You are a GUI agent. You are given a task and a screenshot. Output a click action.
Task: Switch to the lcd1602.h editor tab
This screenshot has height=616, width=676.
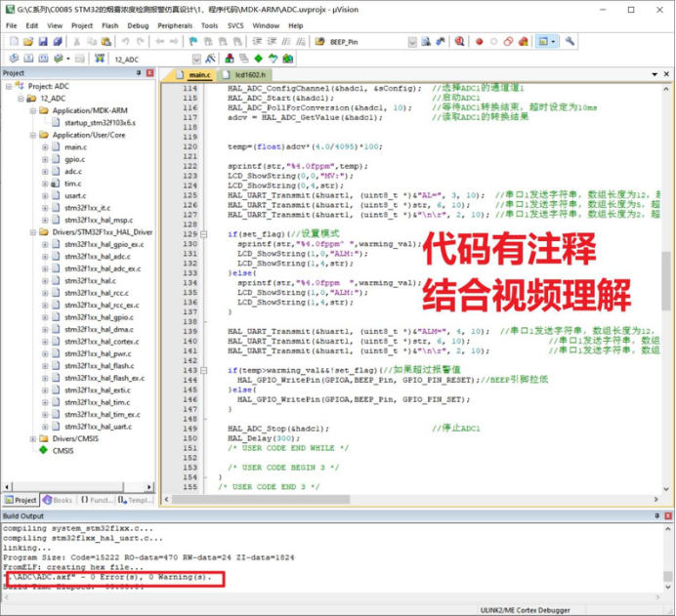[x=244, y=75]
